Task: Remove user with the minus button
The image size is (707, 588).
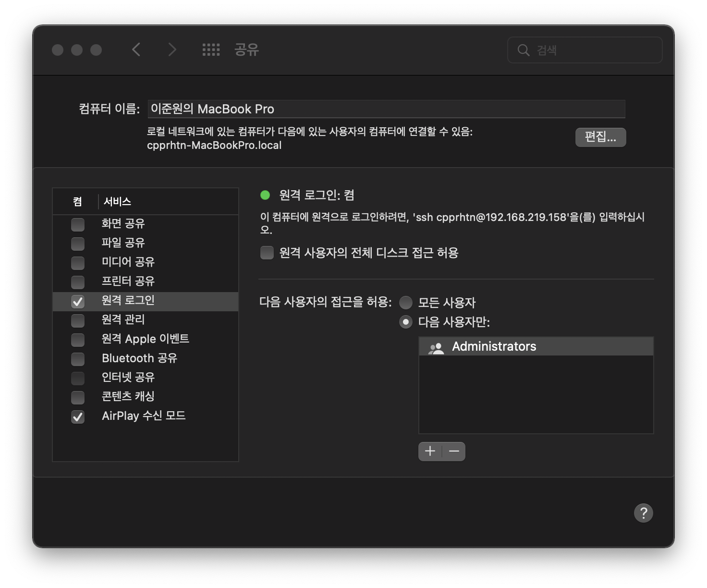Action: click(x=454, y=451)
